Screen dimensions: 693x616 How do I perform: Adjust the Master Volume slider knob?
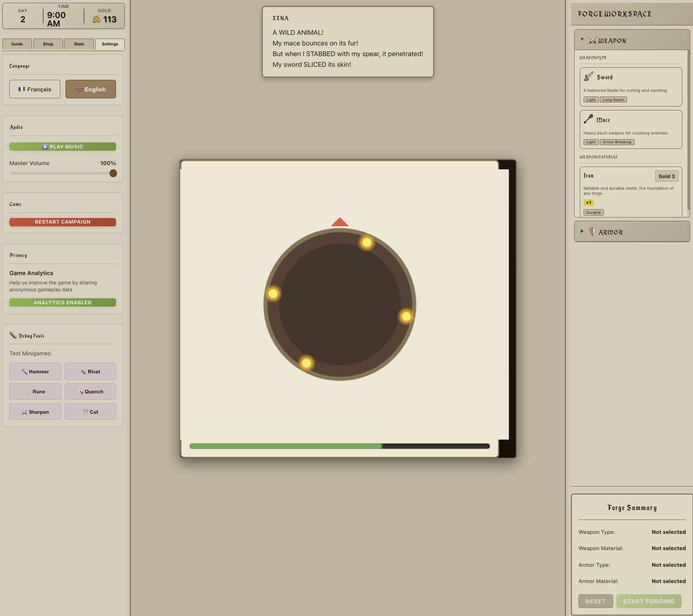[113, 173]
